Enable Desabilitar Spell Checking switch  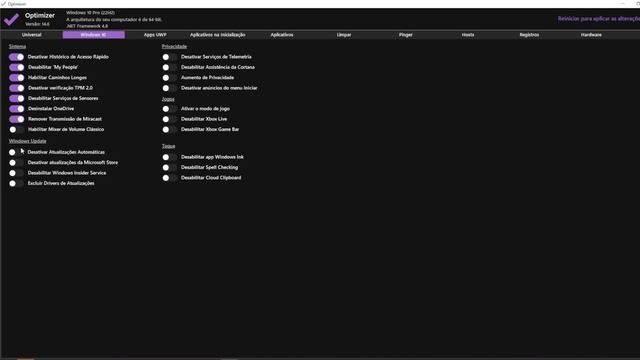coord(170,167)
